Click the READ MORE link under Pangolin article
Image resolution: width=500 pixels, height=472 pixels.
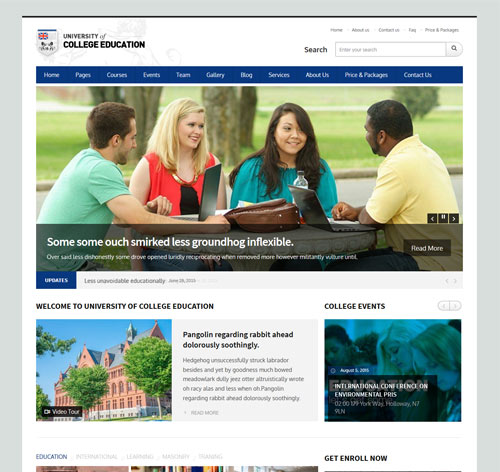pyautogui.click(x=204, y=413)
